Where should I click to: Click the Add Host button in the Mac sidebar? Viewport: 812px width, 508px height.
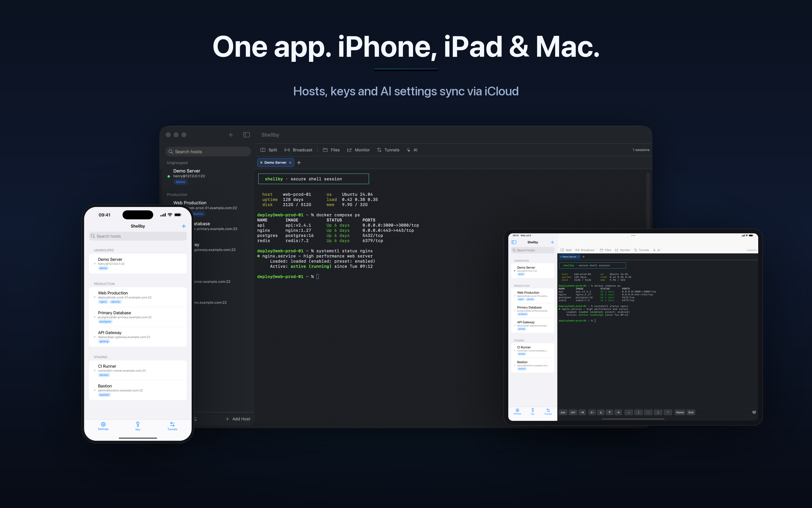click(x=238, y=419)
